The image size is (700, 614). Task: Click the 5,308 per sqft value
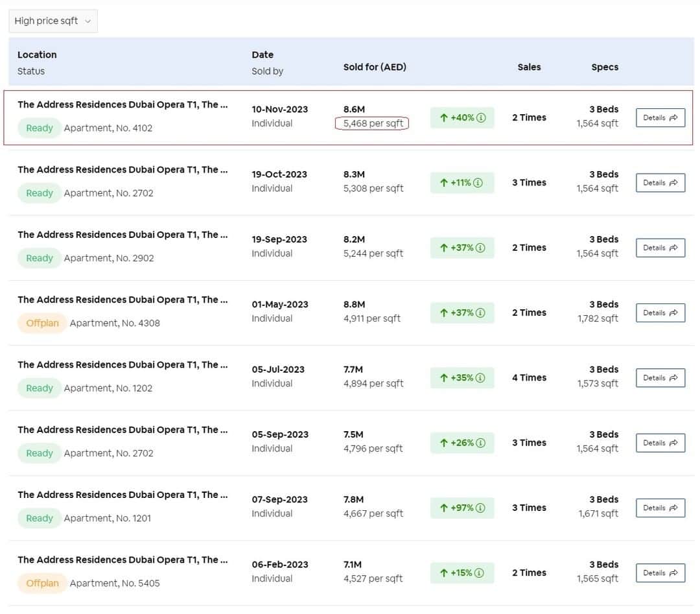(373, 189)
